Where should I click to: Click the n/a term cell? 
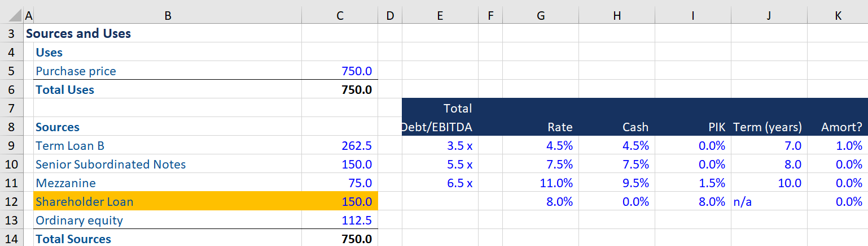click(x=743, y=201)
